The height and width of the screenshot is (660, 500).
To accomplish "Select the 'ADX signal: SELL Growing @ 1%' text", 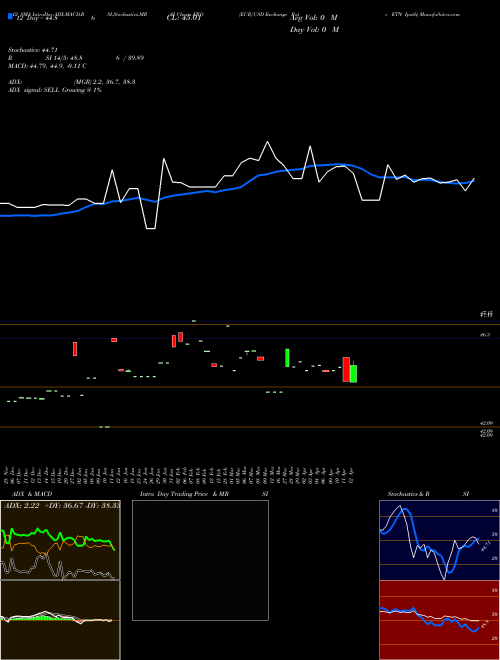I will click(x=55, y=90).
